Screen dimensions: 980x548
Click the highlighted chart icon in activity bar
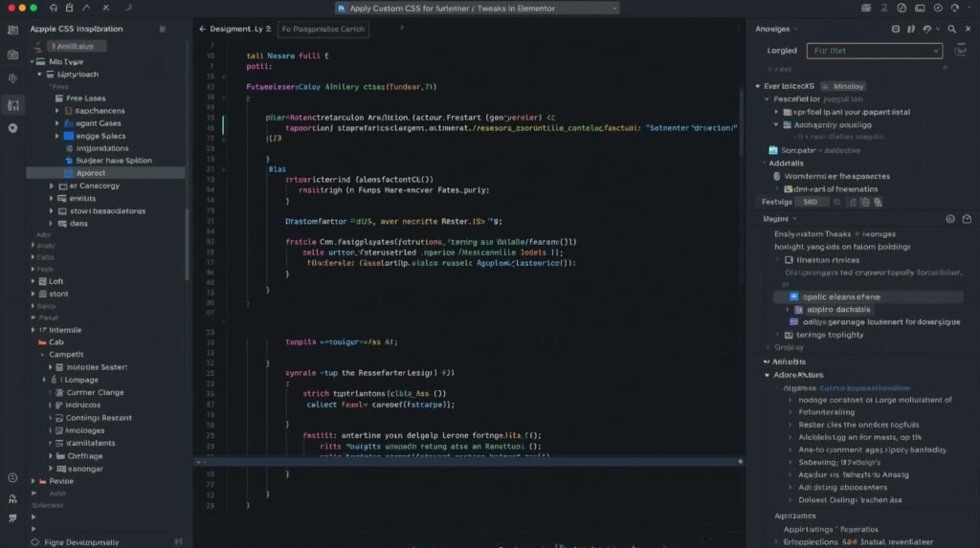(x=12, y=105)
